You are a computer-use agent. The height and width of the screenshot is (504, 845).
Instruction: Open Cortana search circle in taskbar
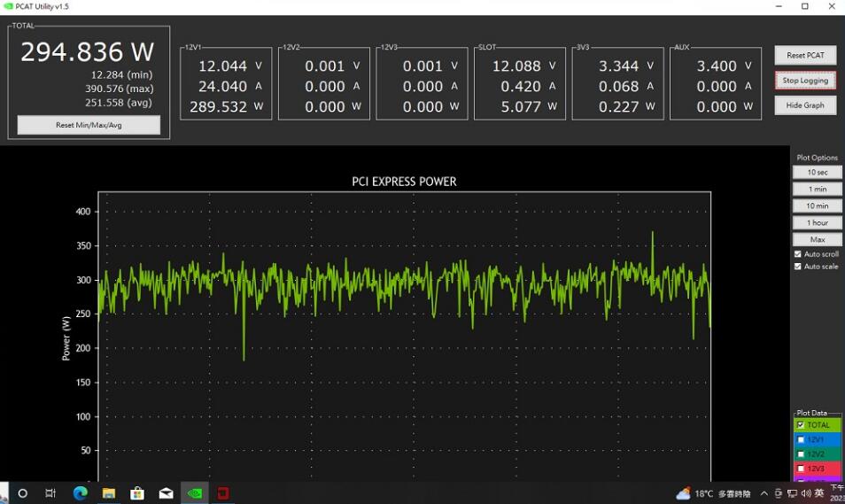[x=23, y=493]
